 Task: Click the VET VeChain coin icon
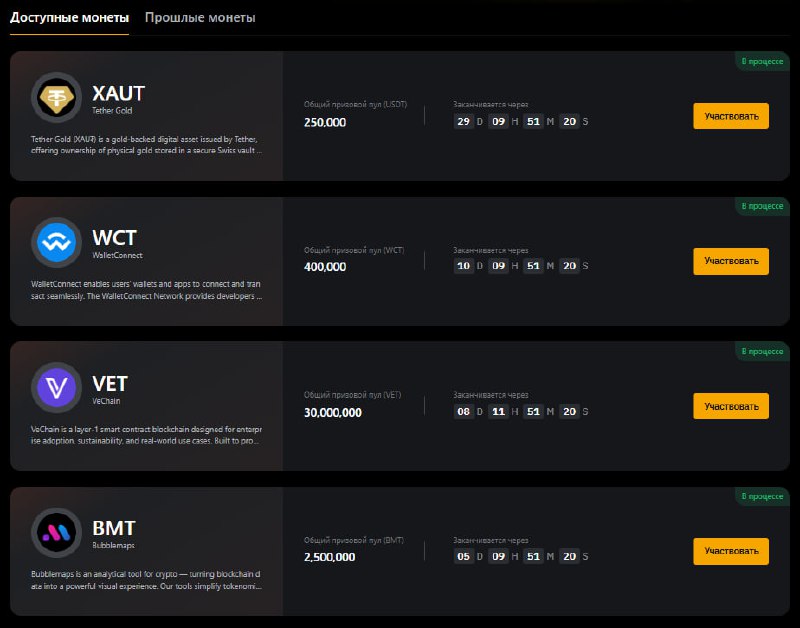point(56,387)
